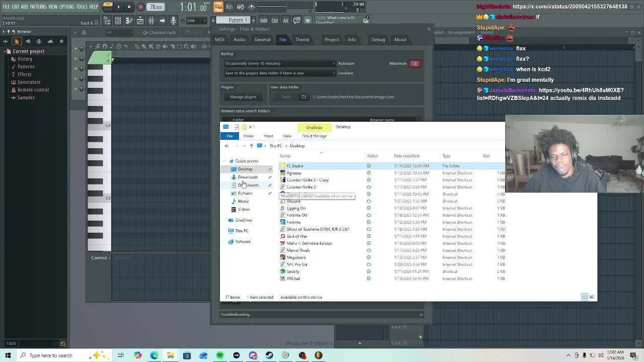Select Generators in the FL browser
644x362 pixels.
point(29,82)
